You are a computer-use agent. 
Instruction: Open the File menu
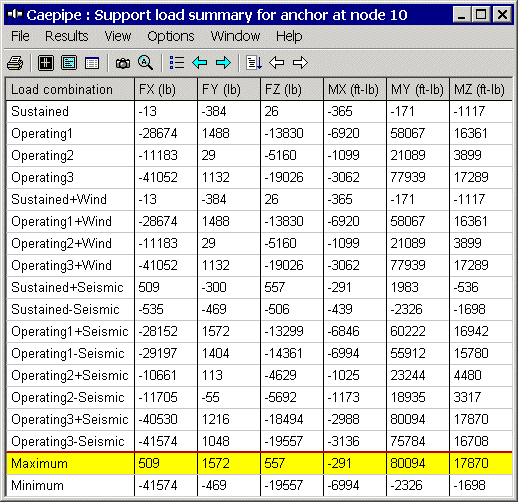point(20,36)
